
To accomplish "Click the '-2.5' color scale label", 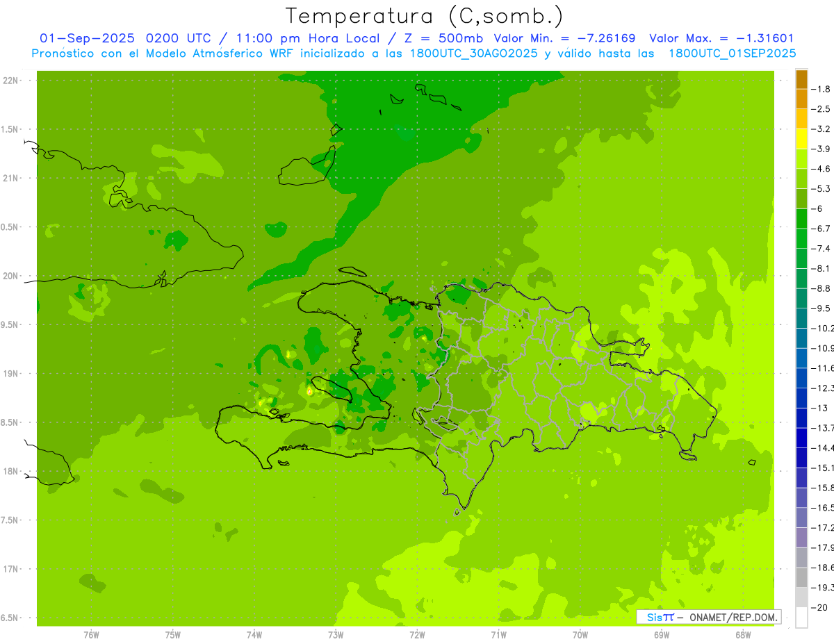I will click(x=821, y=109).
